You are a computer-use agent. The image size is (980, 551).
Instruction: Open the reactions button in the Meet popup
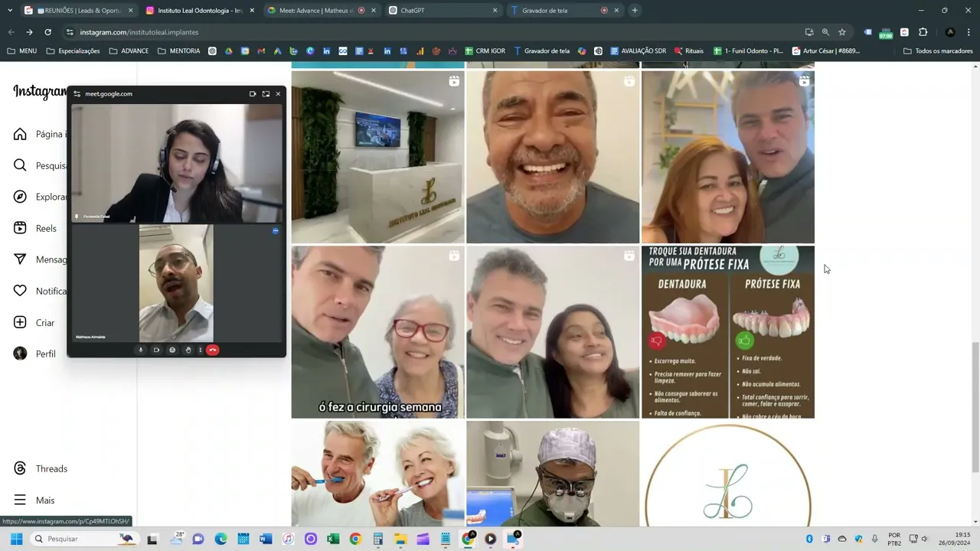click(x=172, y=350)
